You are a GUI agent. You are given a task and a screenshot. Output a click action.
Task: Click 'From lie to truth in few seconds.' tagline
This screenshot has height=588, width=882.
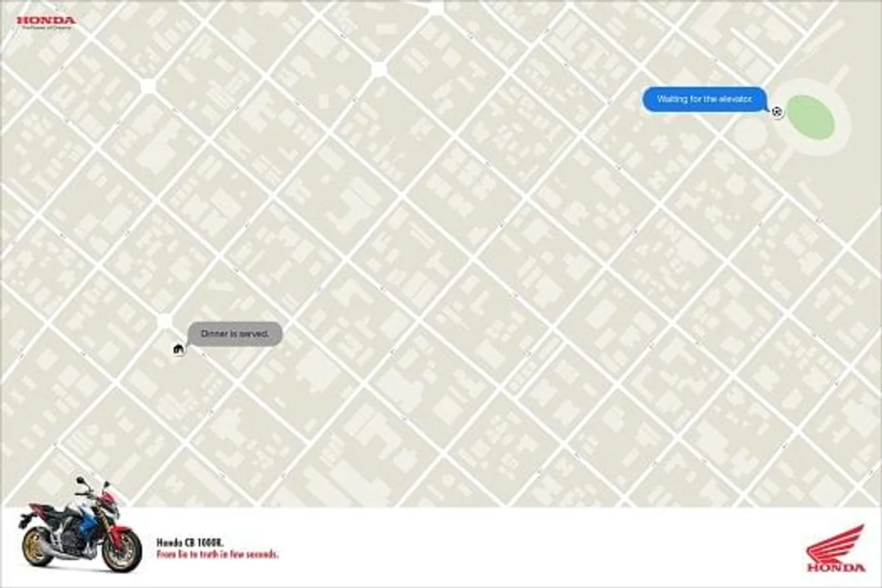[x=218, y=554]
